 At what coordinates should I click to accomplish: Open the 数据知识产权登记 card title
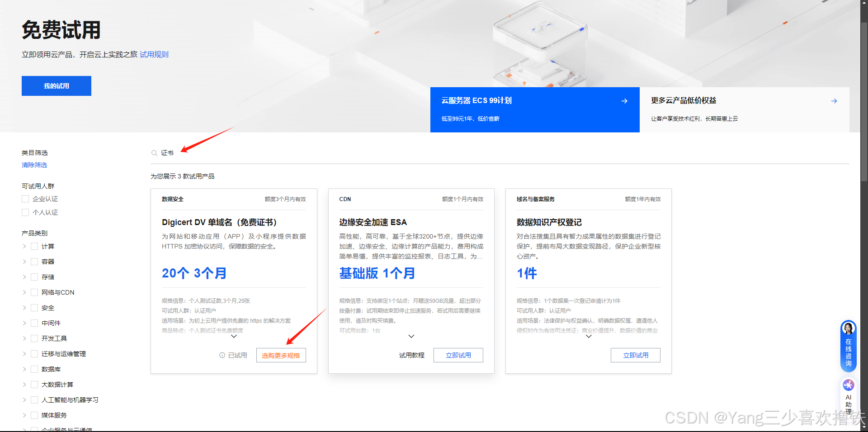[549, 222]
